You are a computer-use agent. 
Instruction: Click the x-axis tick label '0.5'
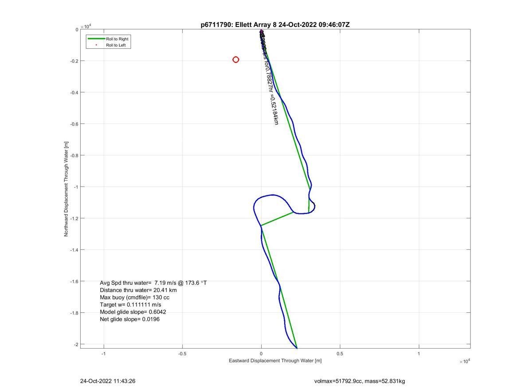[340, 354]
